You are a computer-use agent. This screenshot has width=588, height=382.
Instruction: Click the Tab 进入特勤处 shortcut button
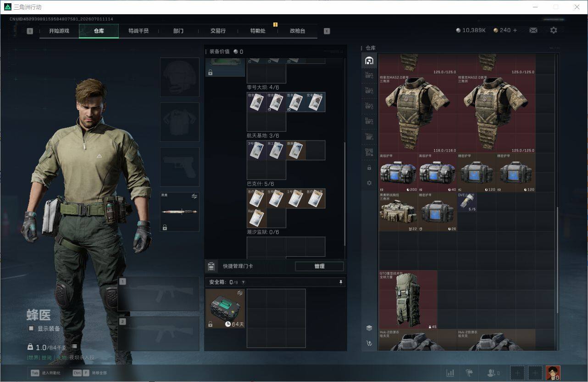(x=46, y=373)
